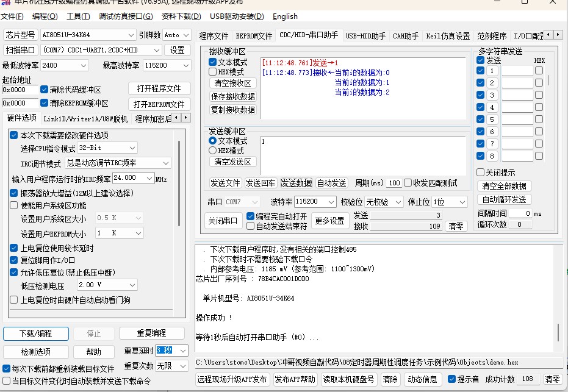Open 文件(F) menu
Viewport: 568px width, 392px height.
coord(12,16)
